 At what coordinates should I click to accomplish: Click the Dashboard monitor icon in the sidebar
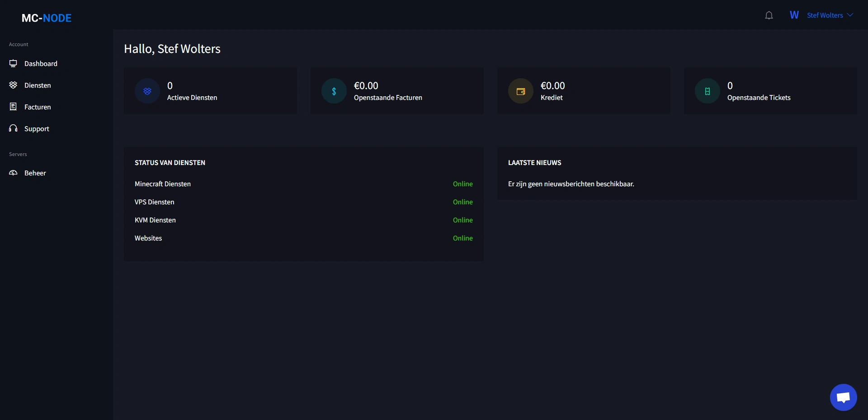click(x=13, y=63)
